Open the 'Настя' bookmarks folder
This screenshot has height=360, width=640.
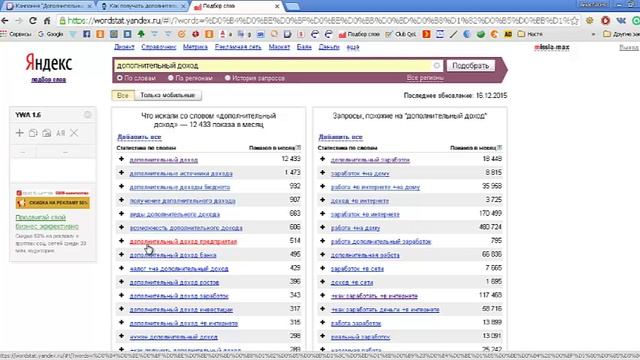(530, 34)
